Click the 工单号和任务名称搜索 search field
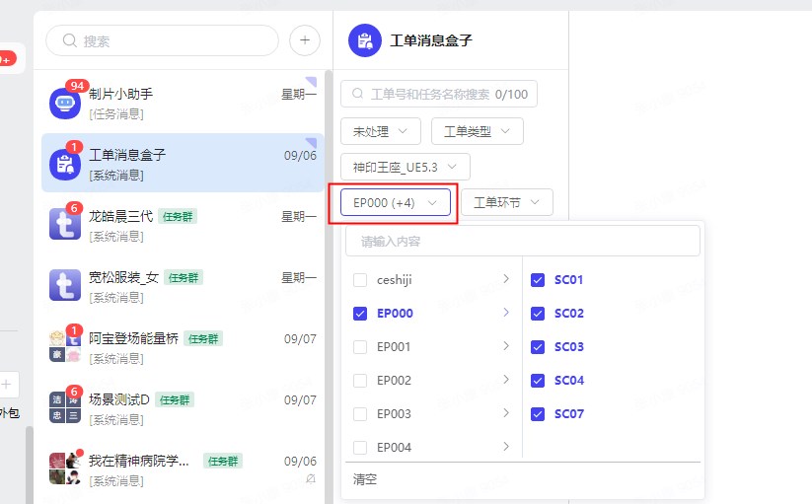Viewport: 812px width, 504px height. (x=429, y=95)
